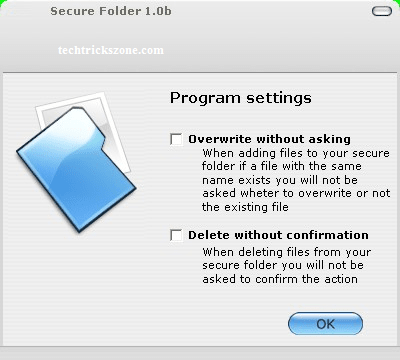The width and height of the screenshot is (400, 360).
Task: Click the Overwrite without asking label
Action: pos(269,139)
